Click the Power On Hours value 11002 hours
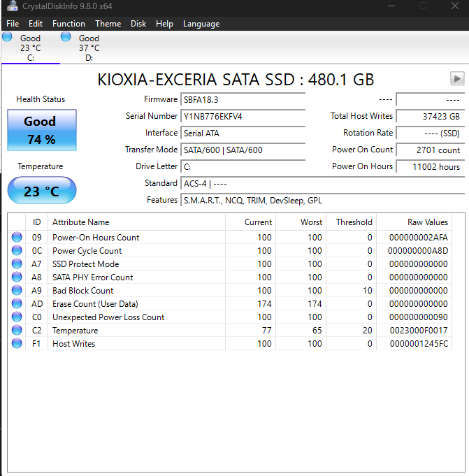469x476 pixels. click(x=431, y=166)
